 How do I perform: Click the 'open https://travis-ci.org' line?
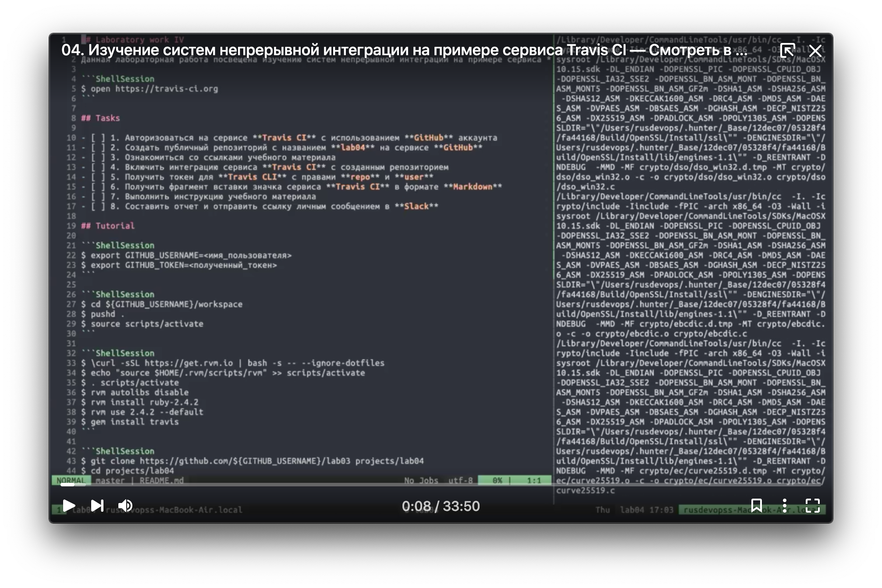coord(149,89)
